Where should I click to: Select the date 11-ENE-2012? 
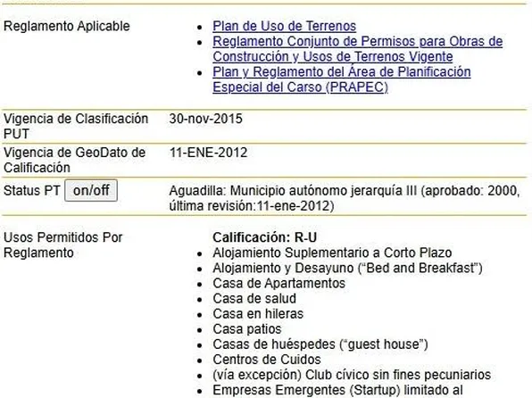coord(208,153)
